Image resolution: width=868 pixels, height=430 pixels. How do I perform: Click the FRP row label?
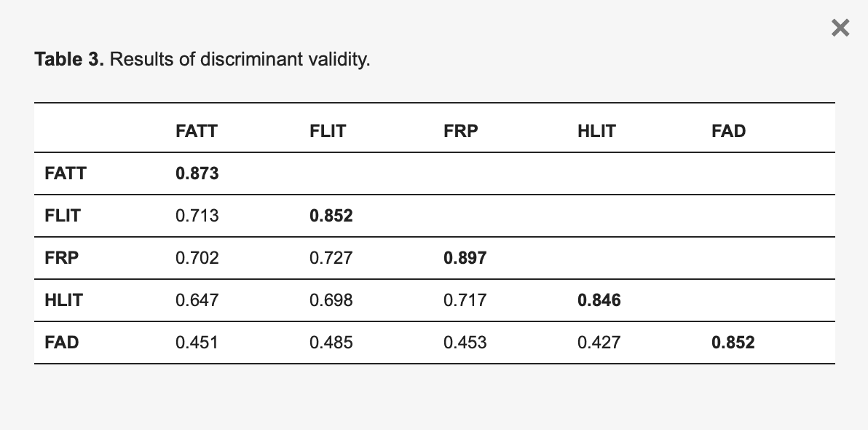coord(60,258)
